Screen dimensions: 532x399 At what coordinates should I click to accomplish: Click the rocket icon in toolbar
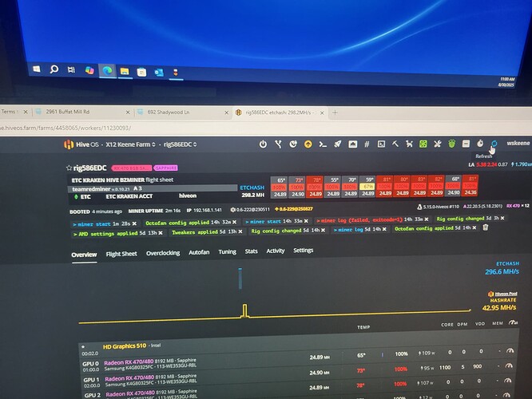pos(338,144)
